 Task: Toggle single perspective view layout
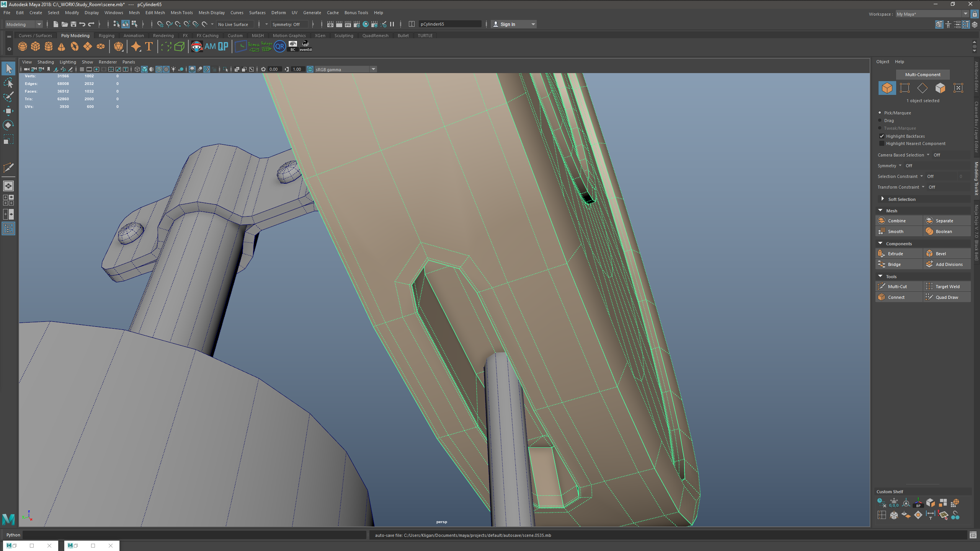[8, 186]
